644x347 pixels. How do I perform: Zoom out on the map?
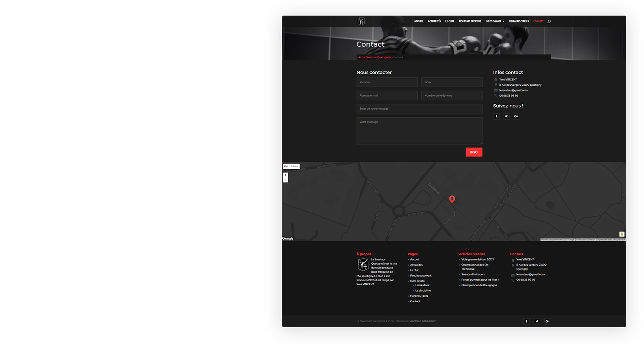click(285, 180)
